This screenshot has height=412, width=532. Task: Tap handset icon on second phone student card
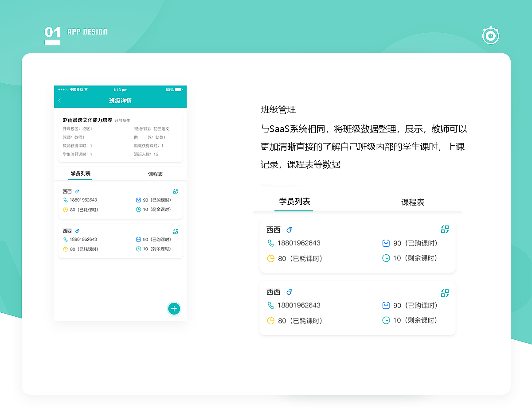point(66,239)
